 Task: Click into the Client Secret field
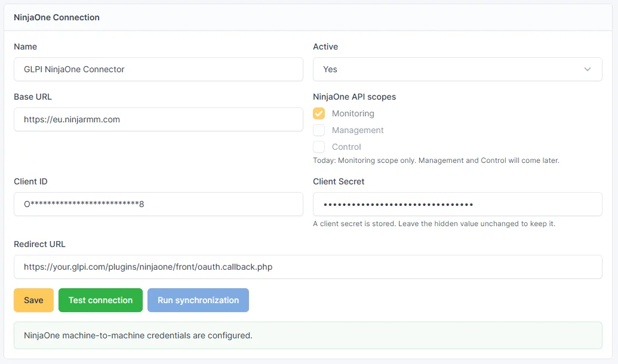click(457, 204)
